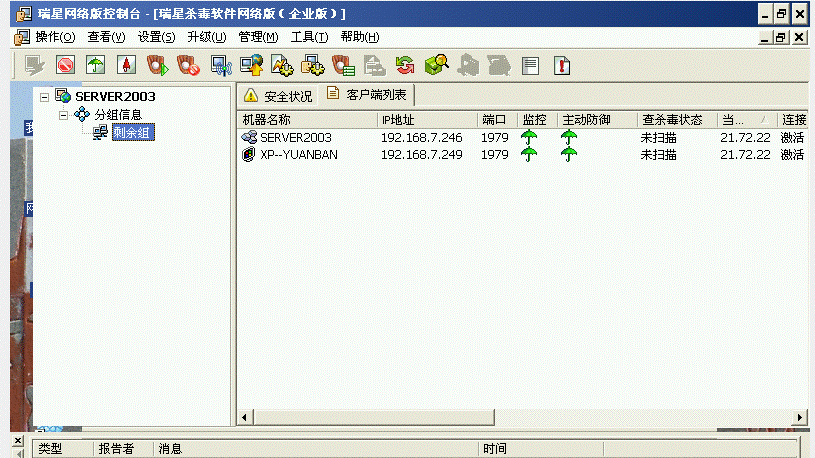Screen dimensions: 815x458
Task: Click SERVER2003 row's 监控 green umbrella
Action: coord(529,137)
